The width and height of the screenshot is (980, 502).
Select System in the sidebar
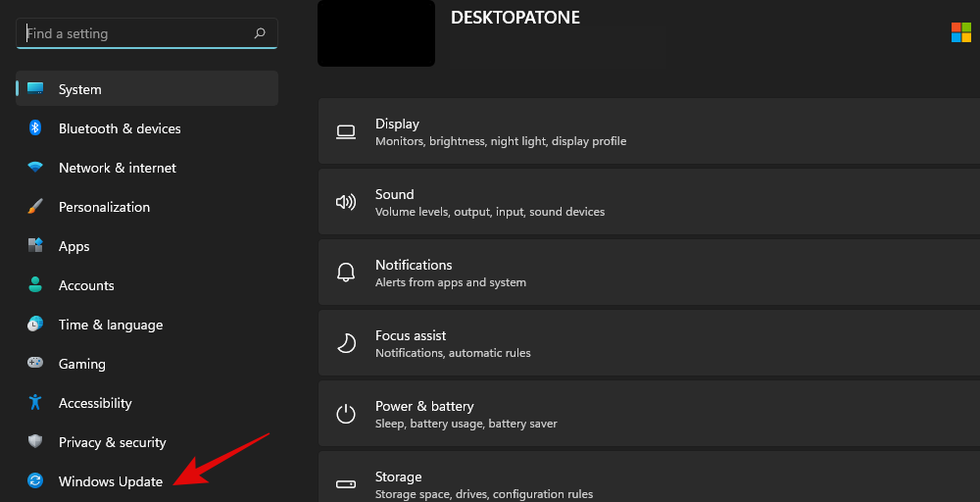(x=79, y=89)
